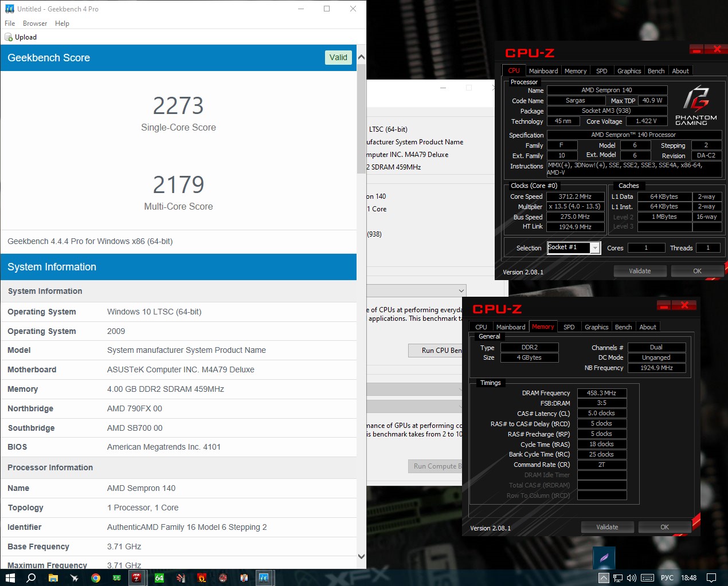The height and width of the screenshot is (586, 728).
Task: Open About tab in the Processor CPU-Z window
Action: tap(680, 71)
